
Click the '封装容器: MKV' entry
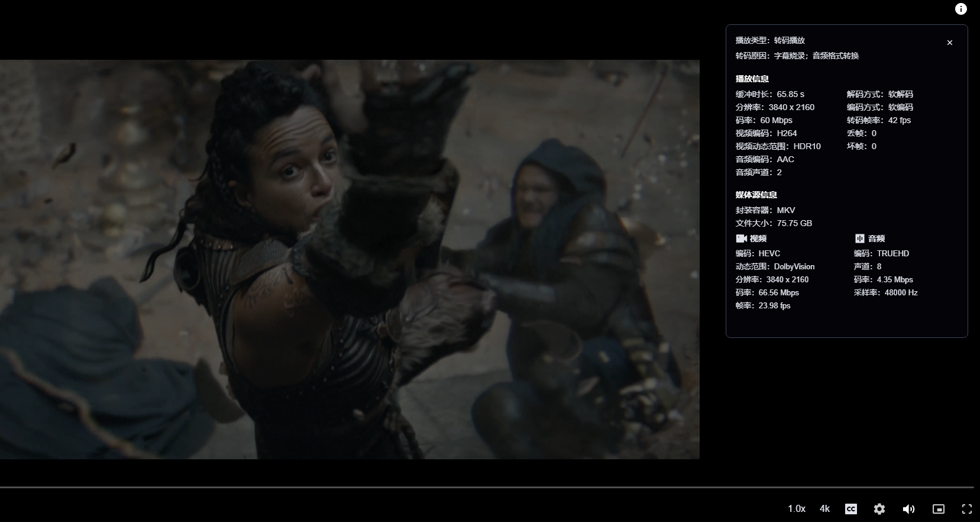coord(765,210)
